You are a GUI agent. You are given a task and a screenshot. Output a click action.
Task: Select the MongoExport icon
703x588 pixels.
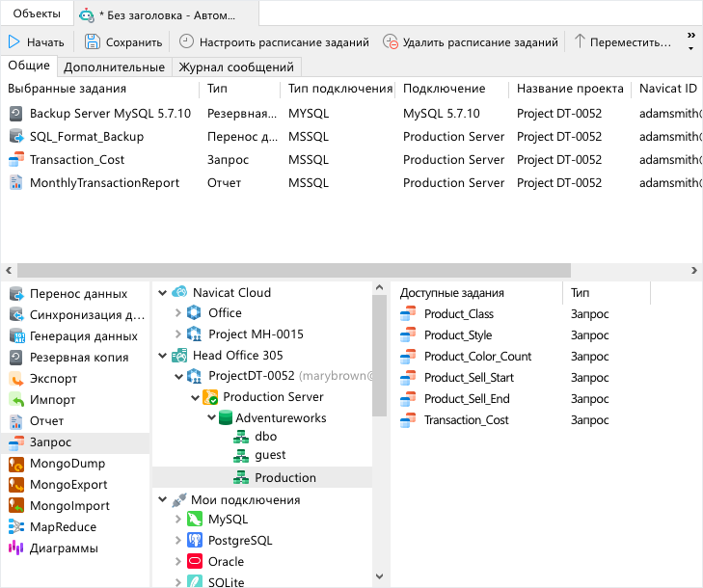coord(16,485)
